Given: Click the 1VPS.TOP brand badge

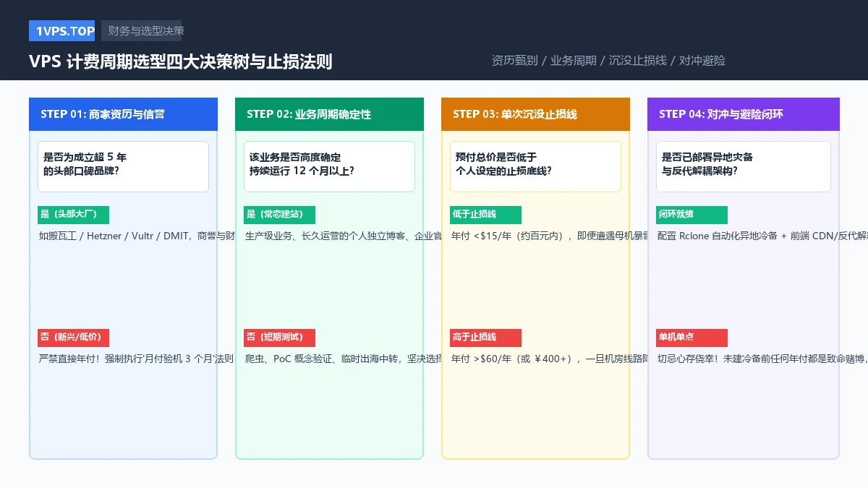Looking at the screenshot, I should (x=62, y=30).
